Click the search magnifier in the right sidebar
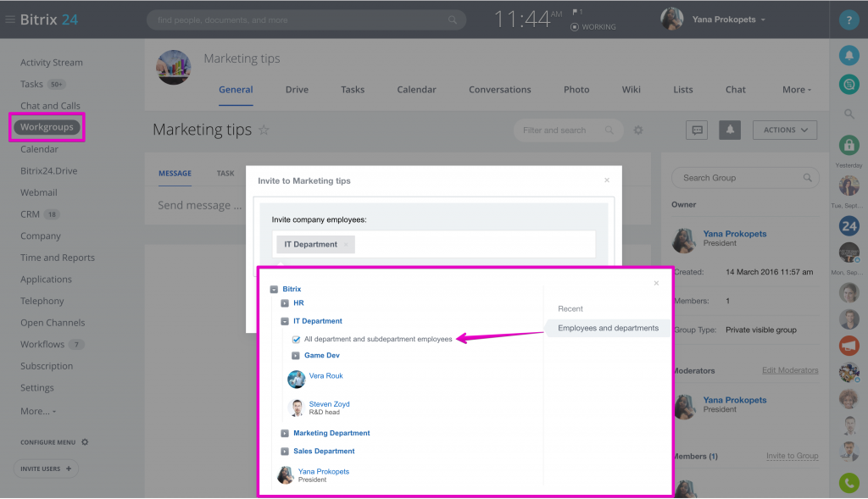Viewport: 868px width, 499px height. click(849, 114)
